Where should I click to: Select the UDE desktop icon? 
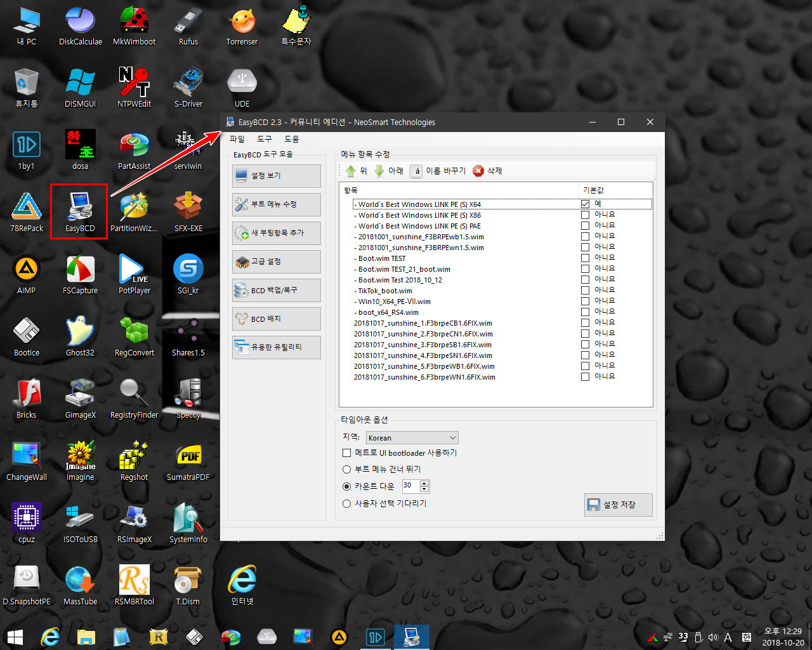point(242,88)
